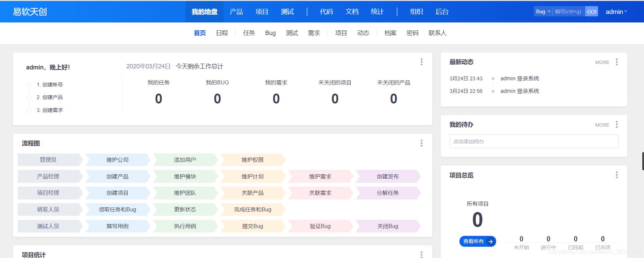644x258 pixels.
Task: Click the 易软天创 logo text
Action: pos(30,12)
